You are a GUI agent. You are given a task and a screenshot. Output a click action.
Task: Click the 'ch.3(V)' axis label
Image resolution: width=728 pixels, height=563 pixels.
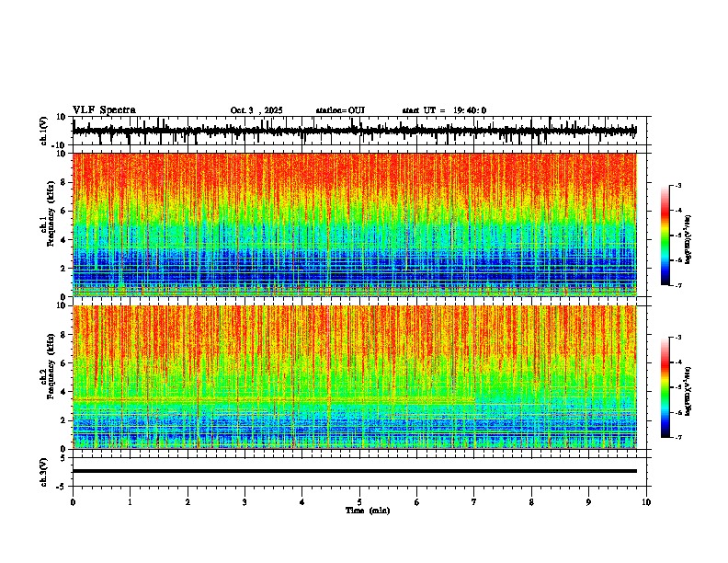(43, 473)
